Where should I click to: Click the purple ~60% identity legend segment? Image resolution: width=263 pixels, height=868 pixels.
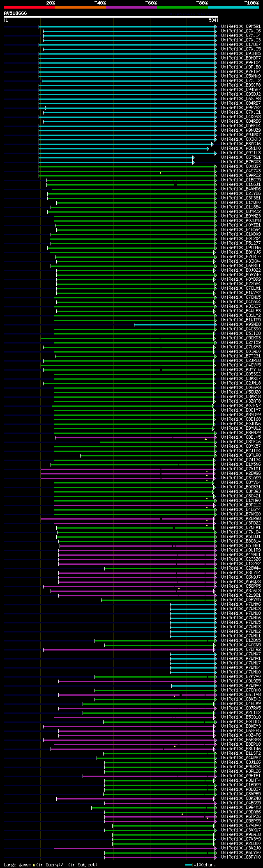131,7
